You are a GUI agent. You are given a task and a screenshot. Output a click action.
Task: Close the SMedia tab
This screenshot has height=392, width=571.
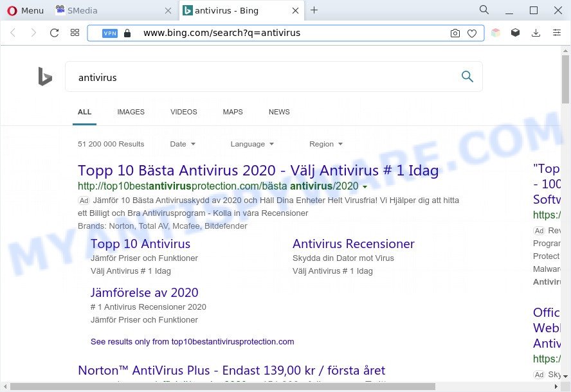(x=168, y=11)
